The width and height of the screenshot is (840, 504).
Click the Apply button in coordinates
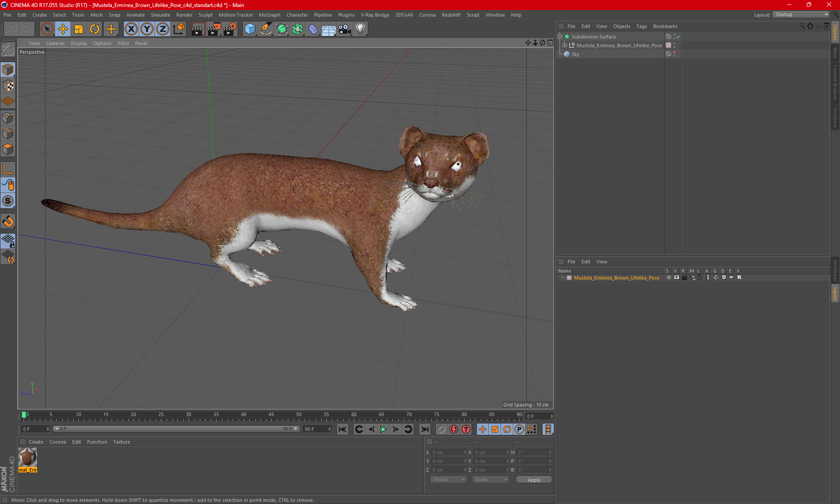coord(534,480)
